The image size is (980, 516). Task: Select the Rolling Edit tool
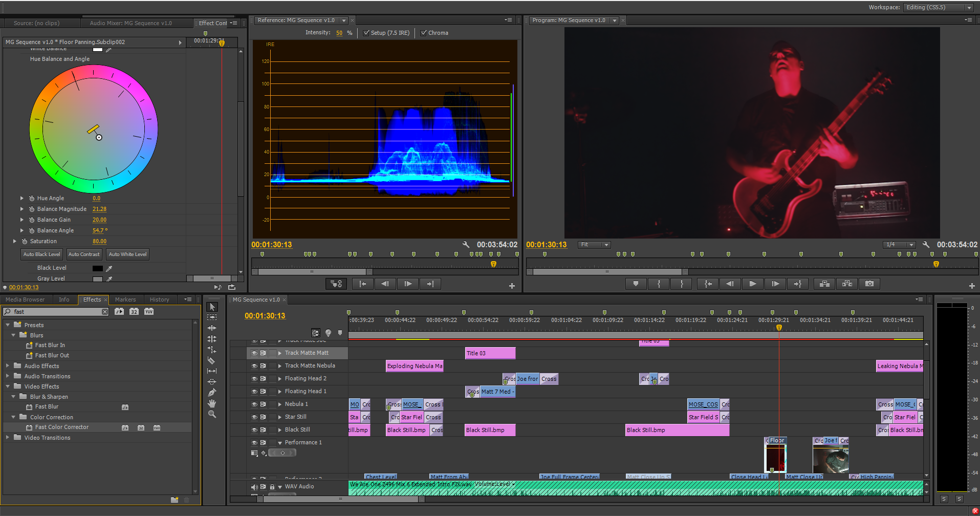(212, 339)
